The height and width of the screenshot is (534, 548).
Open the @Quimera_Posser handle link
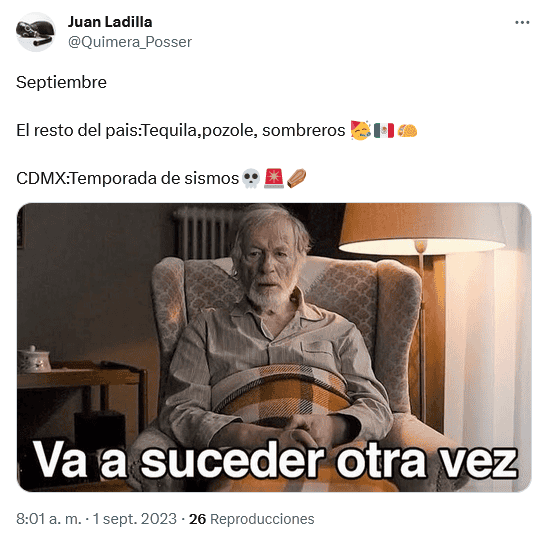(x=130, y=42)
